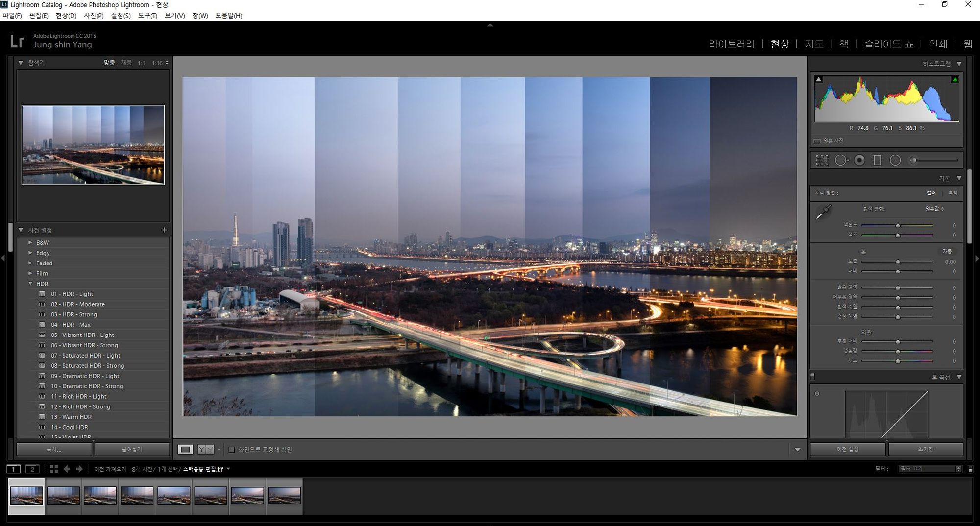Adjust the 노출 exposure slider
980x526 pixels.
point(898,262)
